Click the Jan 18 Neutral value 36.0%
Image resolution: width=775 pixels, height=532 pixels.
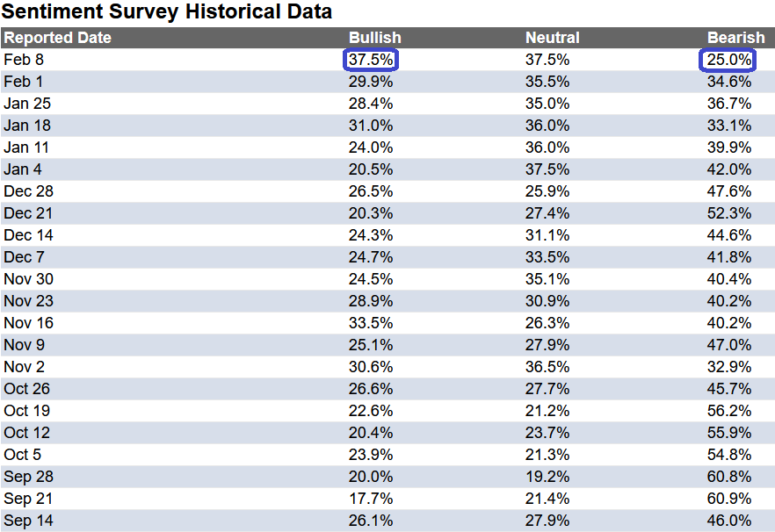[x=547, y=126]
